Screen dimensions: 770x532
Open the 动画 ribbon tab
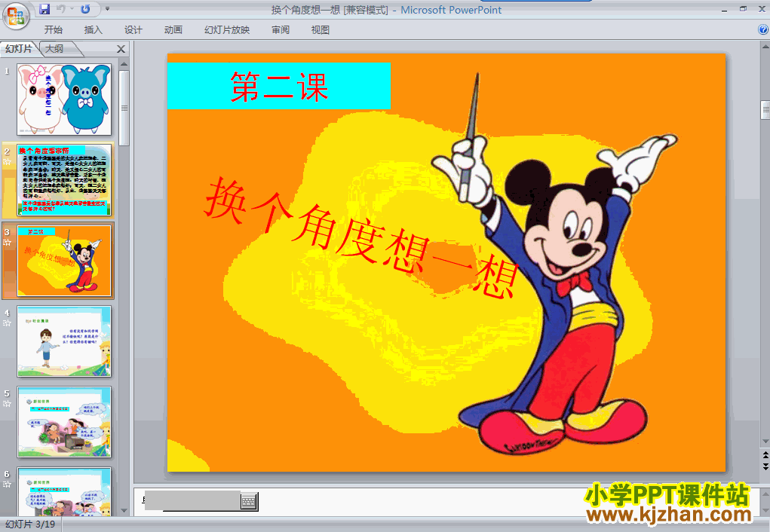coord(173,30)
